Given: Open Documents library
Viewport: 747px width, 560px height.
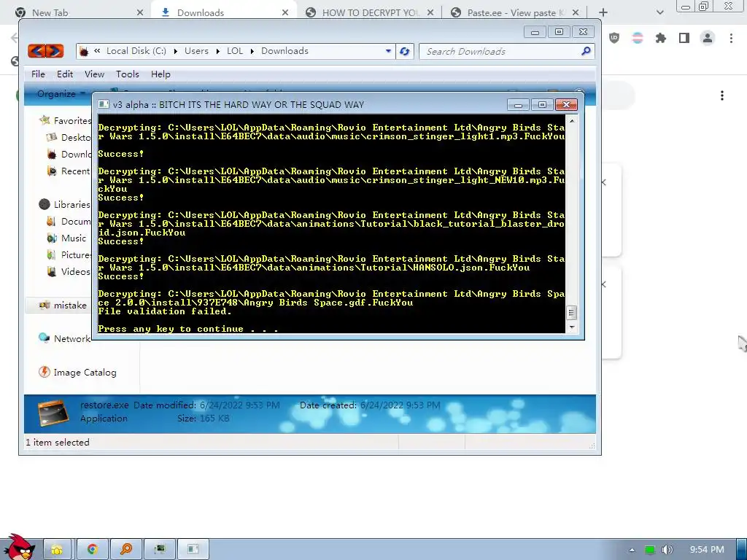Looking at the screenshot, I should click(69, 222).
